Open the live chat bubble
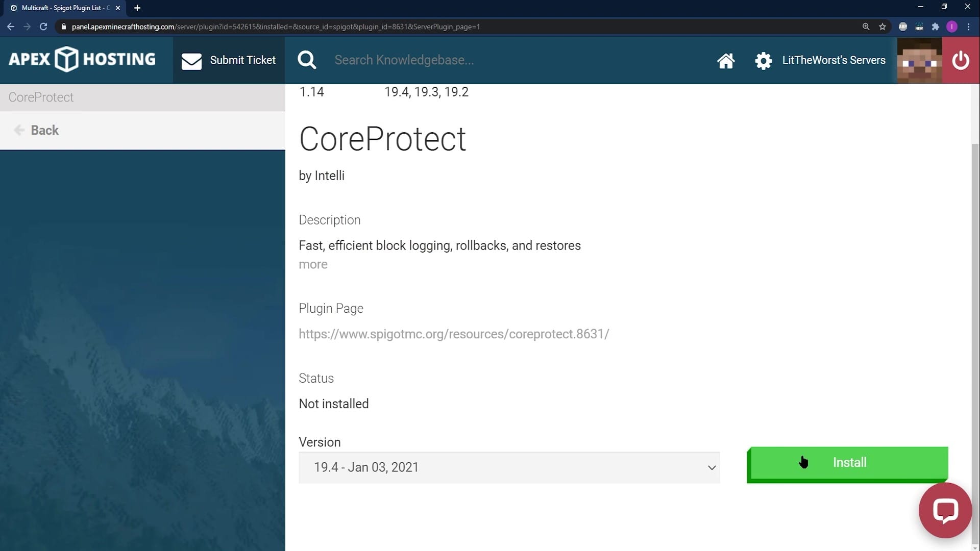980x551 pixels. click(945, 510)
